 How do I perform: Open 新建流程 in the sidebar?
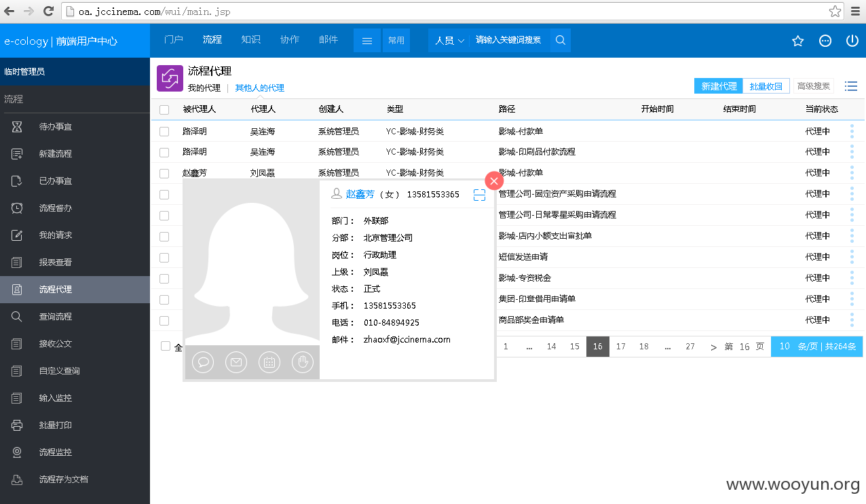coord(75,154)
